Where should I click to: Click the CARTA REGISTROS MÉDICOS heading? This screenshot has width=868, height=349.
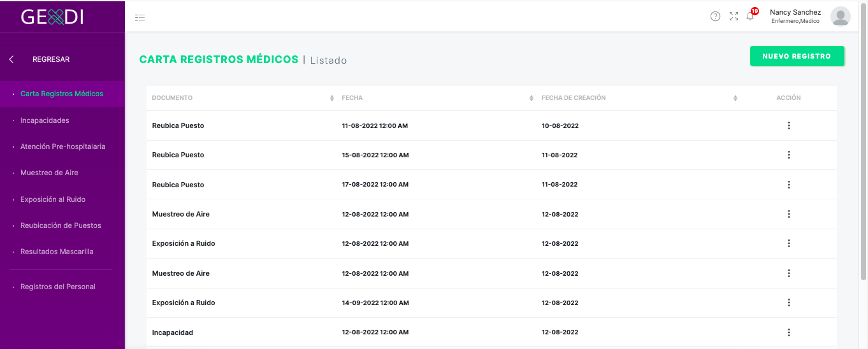click(219, 59)
